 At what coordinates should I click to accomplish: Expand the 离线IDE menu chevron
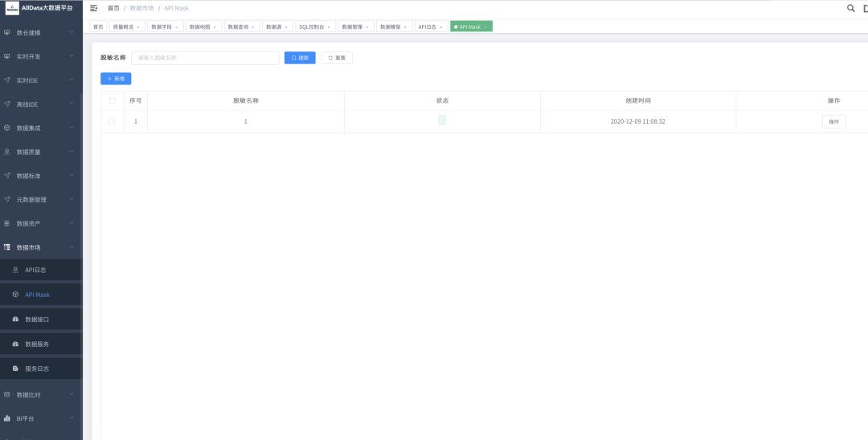[72, 104]
